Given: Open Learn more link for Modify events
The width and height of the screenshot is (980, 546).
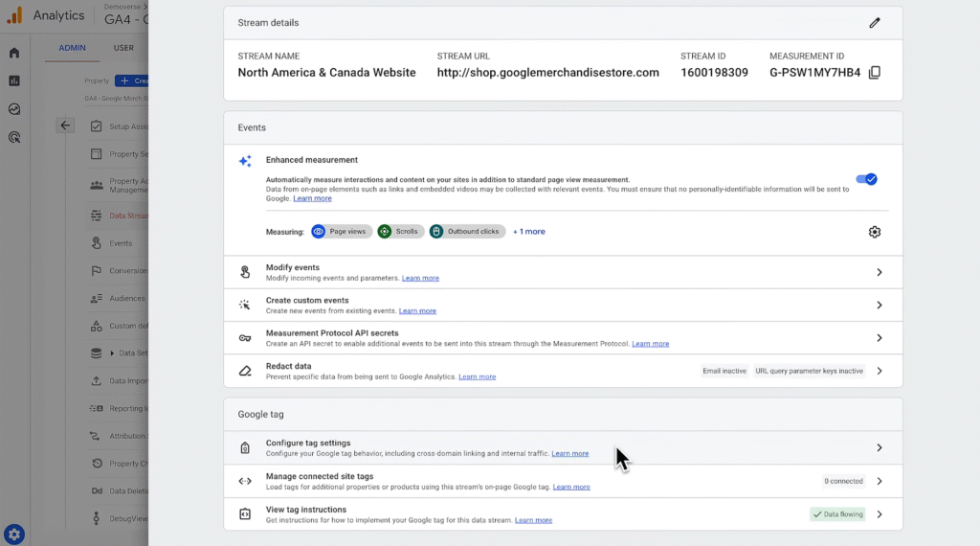Looking at the screenshot, I should (x=420, y=279).
